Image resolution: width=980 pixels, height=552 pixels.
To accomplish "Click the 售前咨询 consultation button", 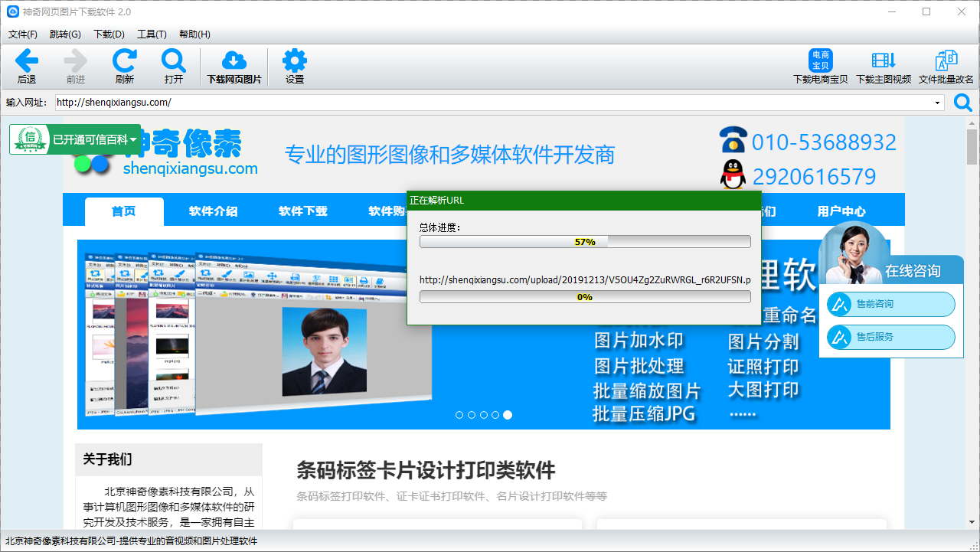I will 890,304.
